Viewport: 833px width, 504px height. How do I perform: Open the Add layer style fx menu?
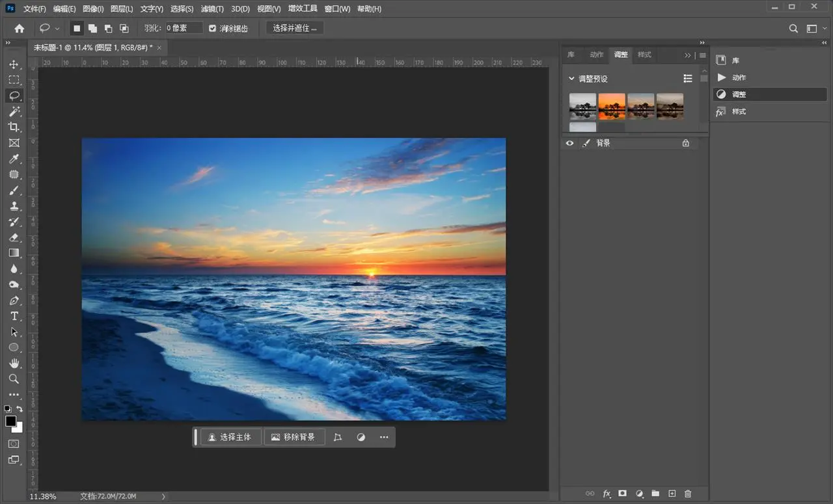607,494
